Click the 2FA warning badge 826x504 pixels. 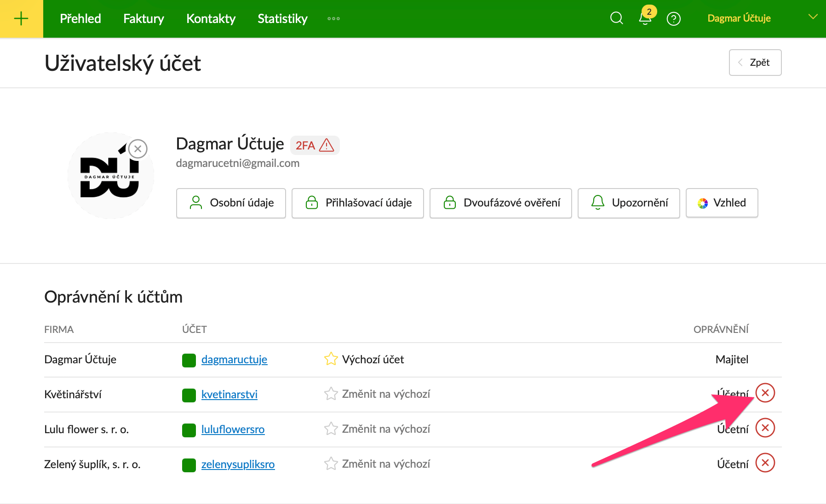(315, 145)
